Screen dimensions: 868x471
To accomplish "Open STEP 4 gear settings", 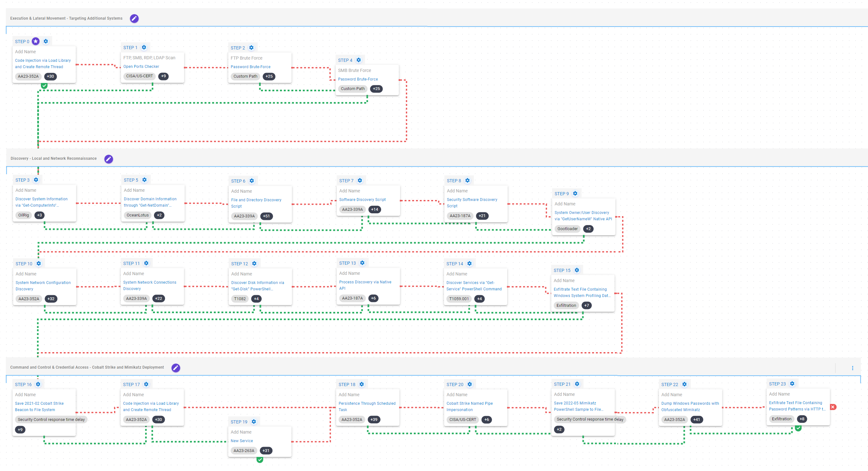I will coord(359,60).
